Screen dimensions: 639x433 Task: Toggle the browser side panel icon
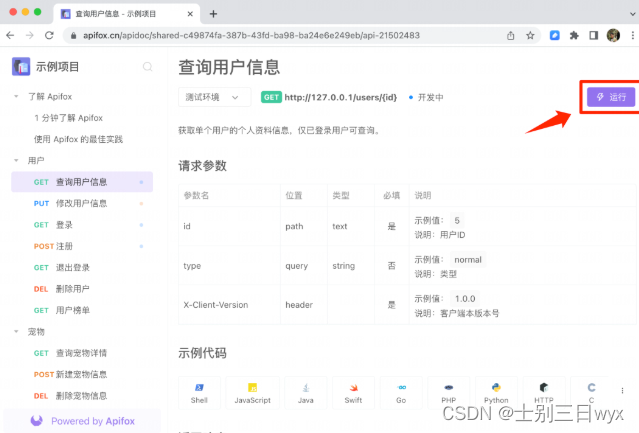[594, 35]
